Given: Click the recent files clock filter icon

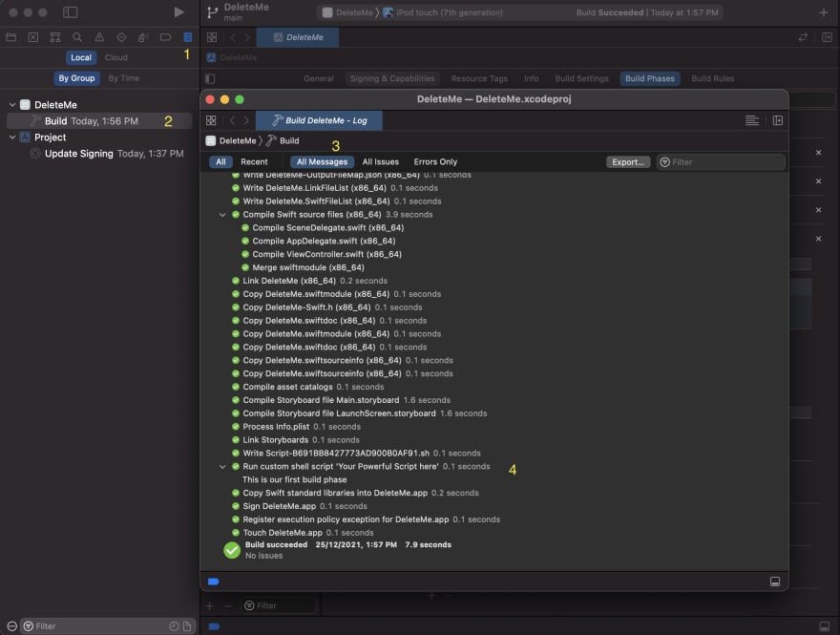Looking at the screenshot, I should tap(174, 625).
